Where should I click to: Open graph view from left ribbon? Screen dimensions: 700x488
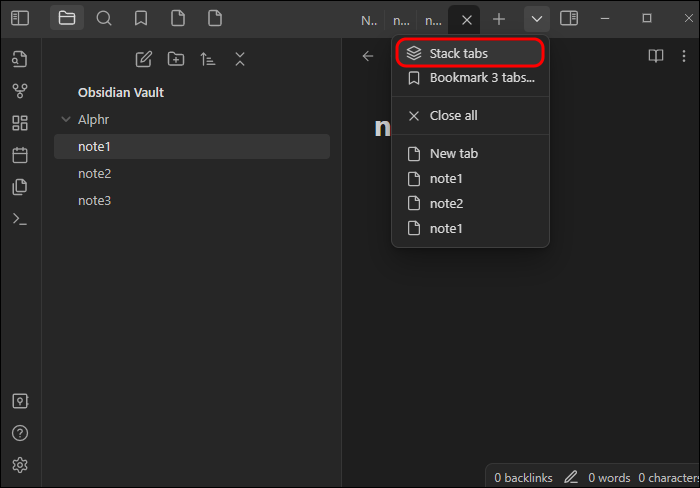tap(20, 91)
